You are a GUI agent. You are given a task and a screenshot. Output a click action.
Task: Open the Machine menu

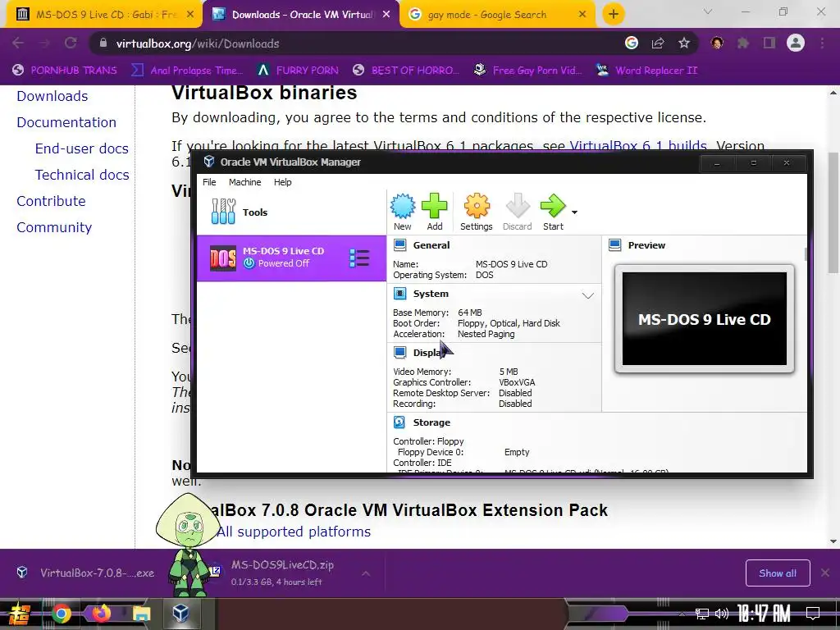point(244,182)
